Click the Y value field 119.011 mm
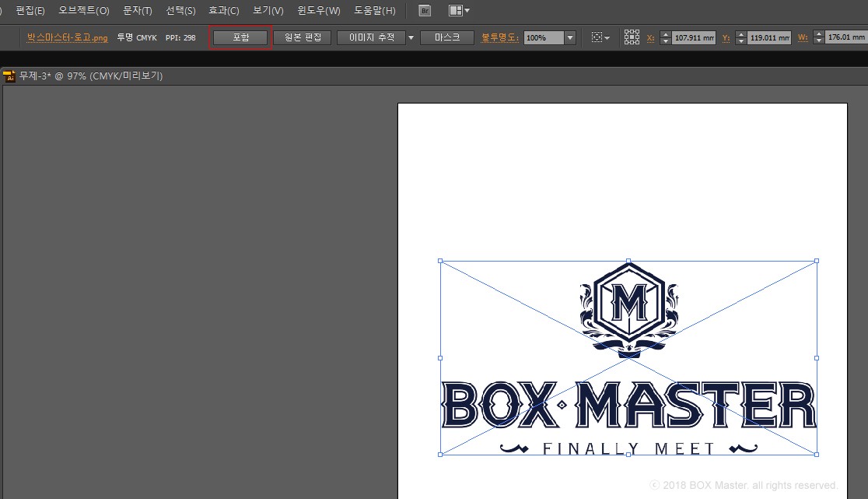The height and width of the screenshot is (499, 868). point(769,37)
